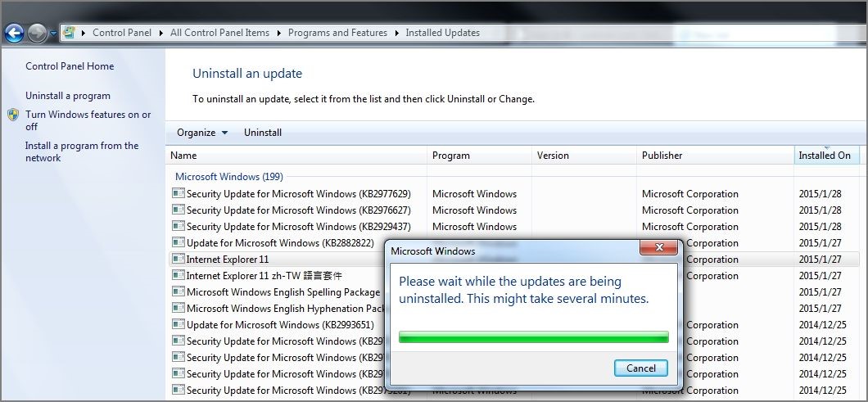Expand arrow after Control Panel breadcrumb
Image resolution: width=868 pixels, height=402 pixels.
click(x=161, y=34)
